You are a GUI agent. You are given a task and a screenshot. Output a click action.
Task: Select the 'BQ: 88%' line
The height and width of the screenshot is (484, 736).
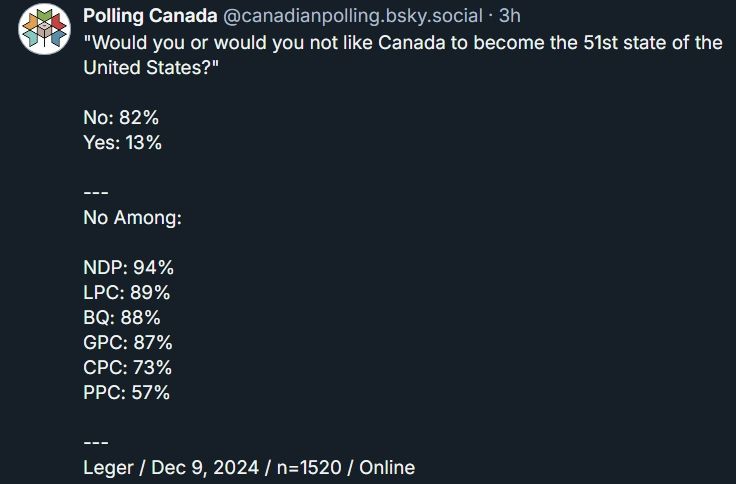(122, 317)
